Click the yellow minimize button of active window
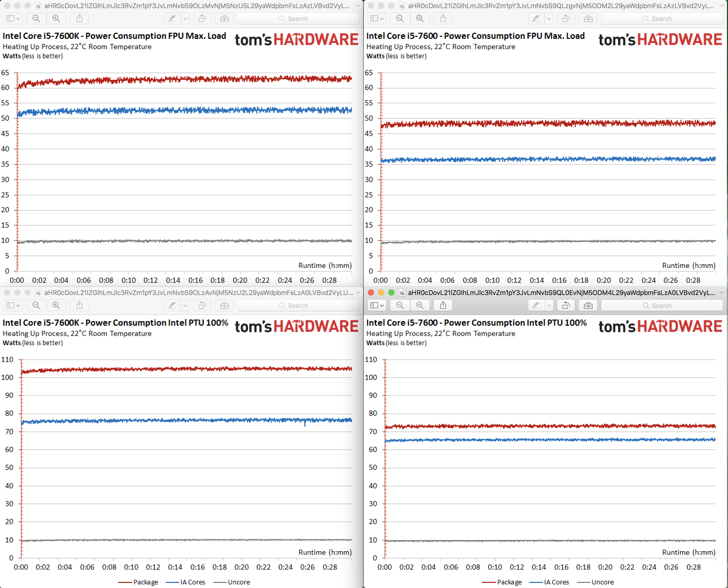 381,293
